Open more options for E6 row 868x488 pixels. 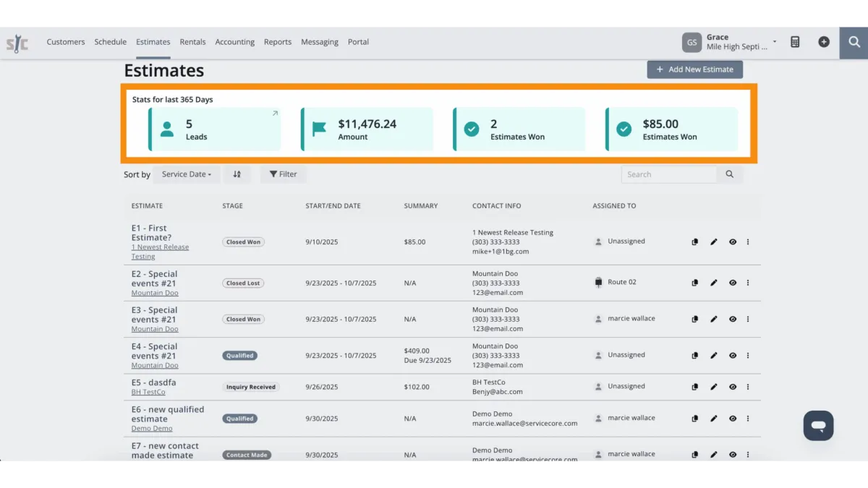pos(748,419)
